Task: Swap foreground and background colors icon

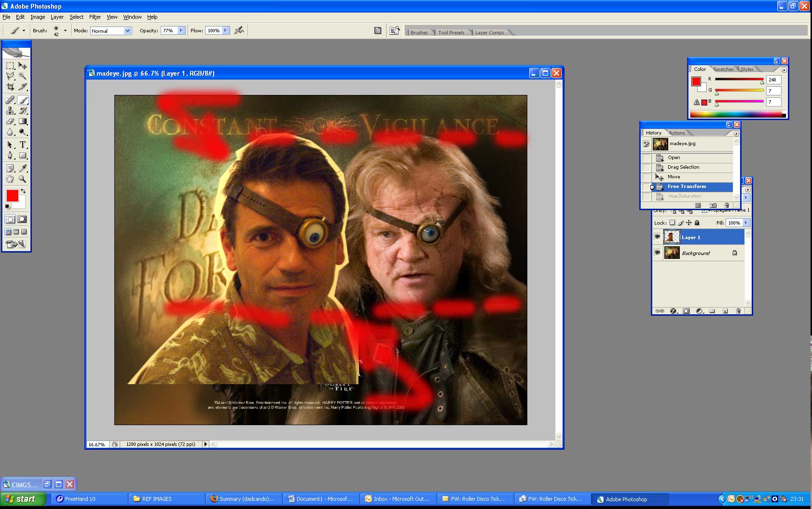Action: [23, 191]
